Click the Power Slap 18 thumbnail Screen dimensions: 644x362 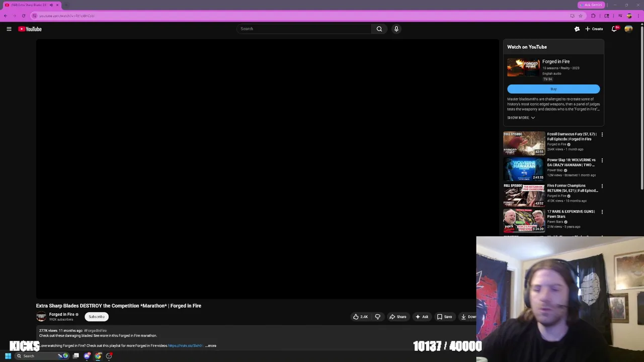524,169
